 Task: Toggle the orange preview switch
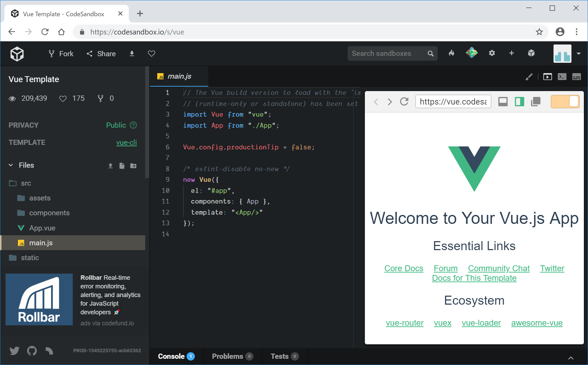point(565,102)
